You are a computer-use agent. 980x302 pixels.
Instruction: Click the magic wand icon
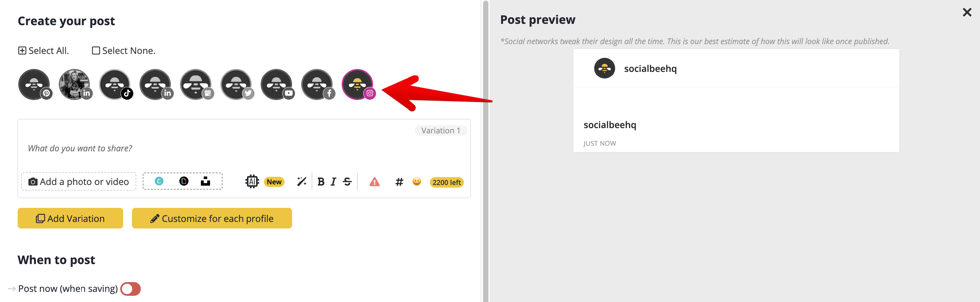tap(302, 182)
